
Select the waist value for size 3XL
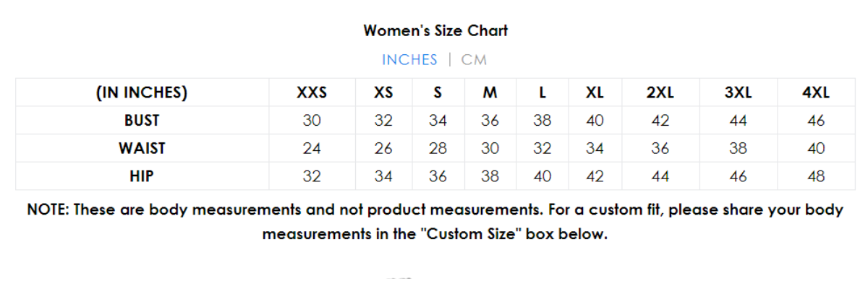point(738,149)
